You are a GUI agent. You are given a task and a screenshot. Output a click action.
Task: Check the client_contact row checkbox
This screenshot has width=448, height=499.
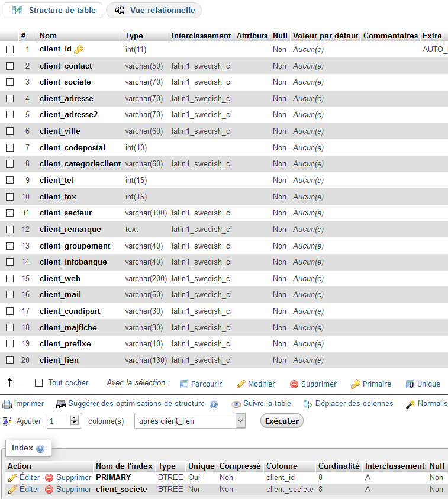9,66
